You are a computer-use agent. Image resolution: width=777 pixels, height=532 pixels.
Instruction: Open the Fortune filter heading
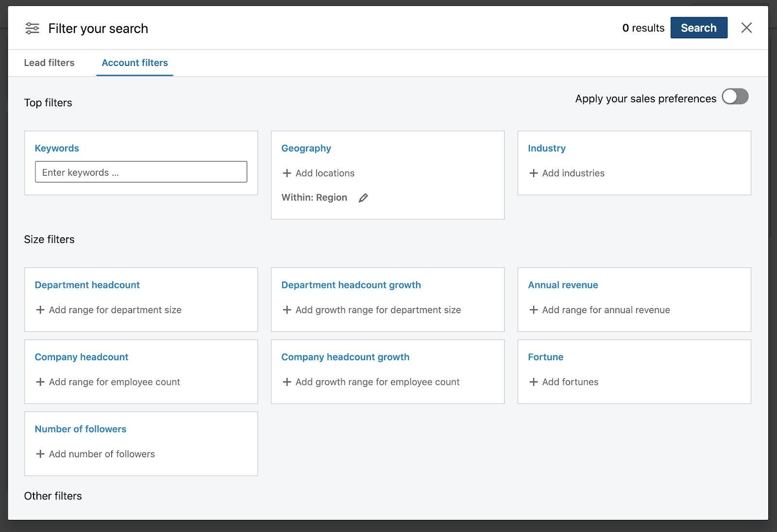tap(546, 357)
